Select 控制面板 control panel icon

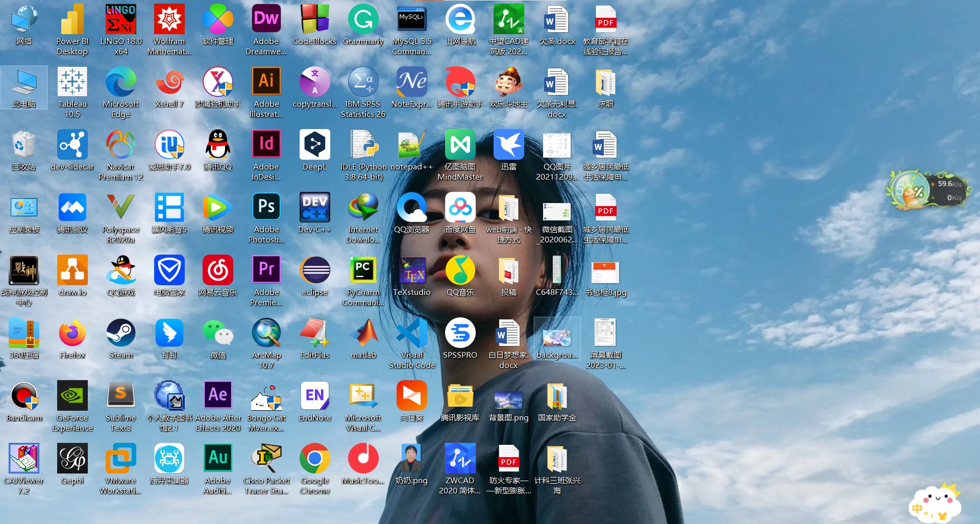(24, 208)
